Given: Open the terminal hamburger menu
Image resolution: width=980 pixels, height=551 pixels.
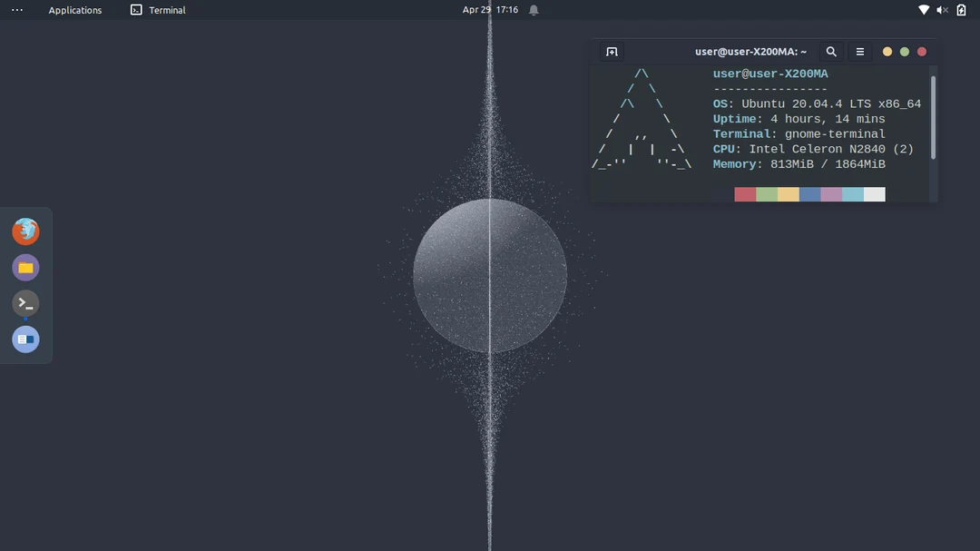Looking at the screenshot, I should (859, 51).
